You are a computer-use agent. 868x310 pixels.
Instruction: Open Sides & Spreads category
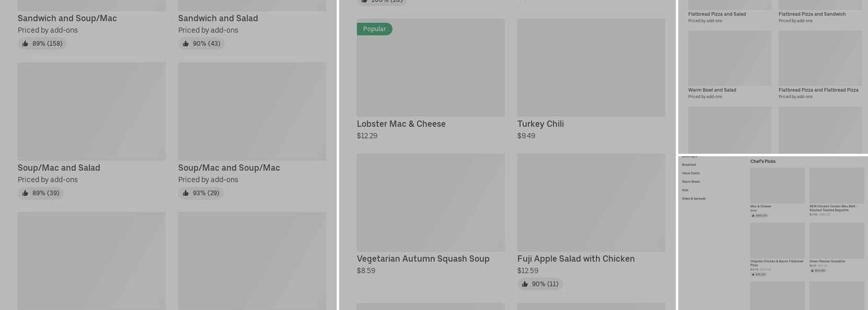[694, 199]
